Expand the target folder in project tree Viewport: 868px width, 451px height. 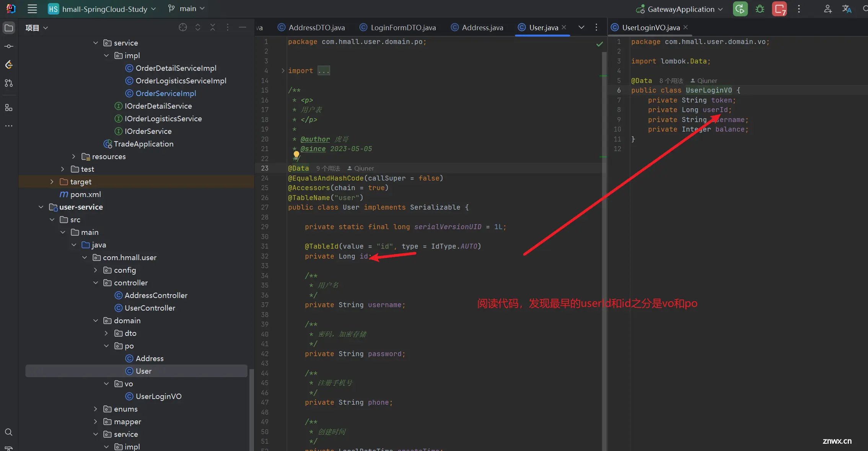click(x=53, y=181)
